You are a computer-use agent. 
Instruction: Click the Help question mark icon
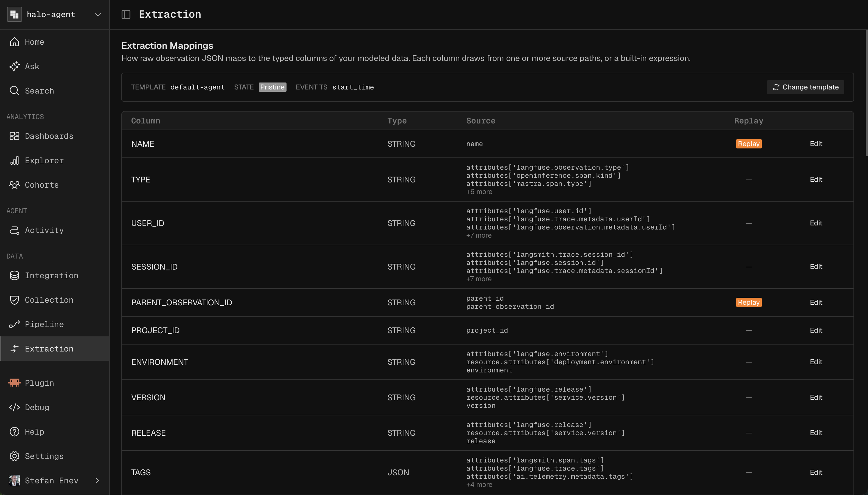tap(14, 432)
